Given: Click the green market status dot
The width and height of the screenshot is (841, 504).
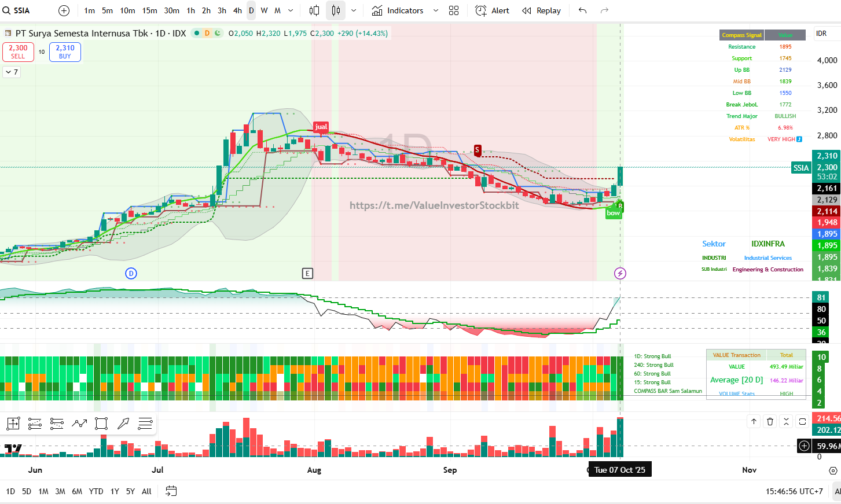Looking at the screenshot, I should point(197,33).
